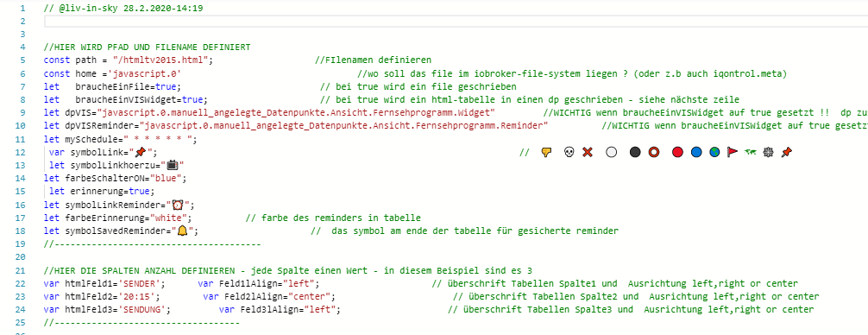This screenshot has width=868, height=335.
Task: Click the "// @liv-in-sky 28.2.2020-14:19" header comment
Action: [123, 9]
